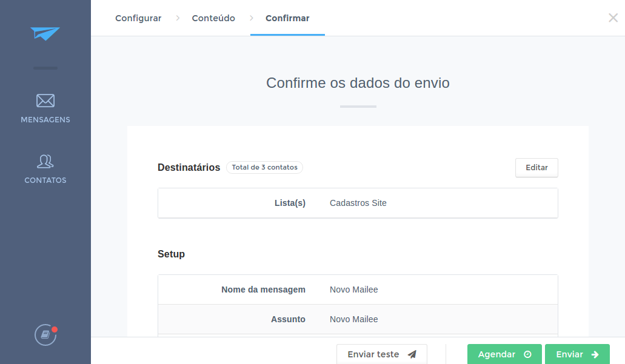This screenshot has width=625, height=364.
Task: Click the MENSAGENS label in the sidebar
Action: (45, 120)
